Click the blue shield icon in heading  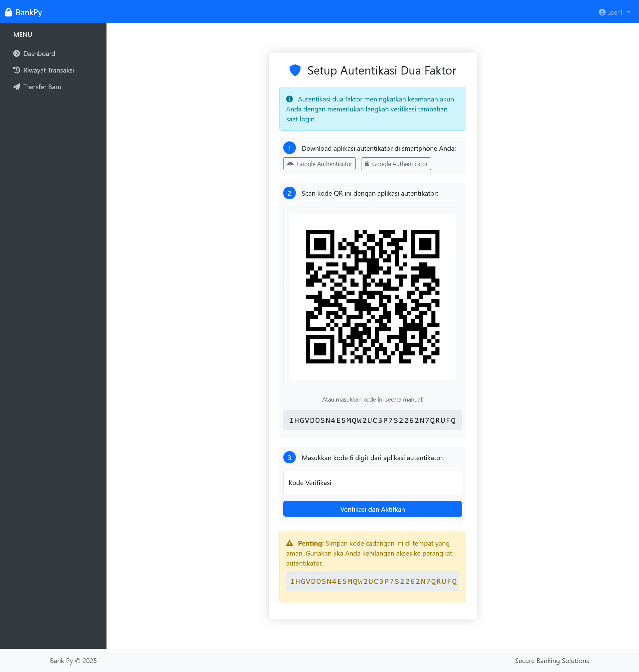pyautogui.click(x=295, y=71)
